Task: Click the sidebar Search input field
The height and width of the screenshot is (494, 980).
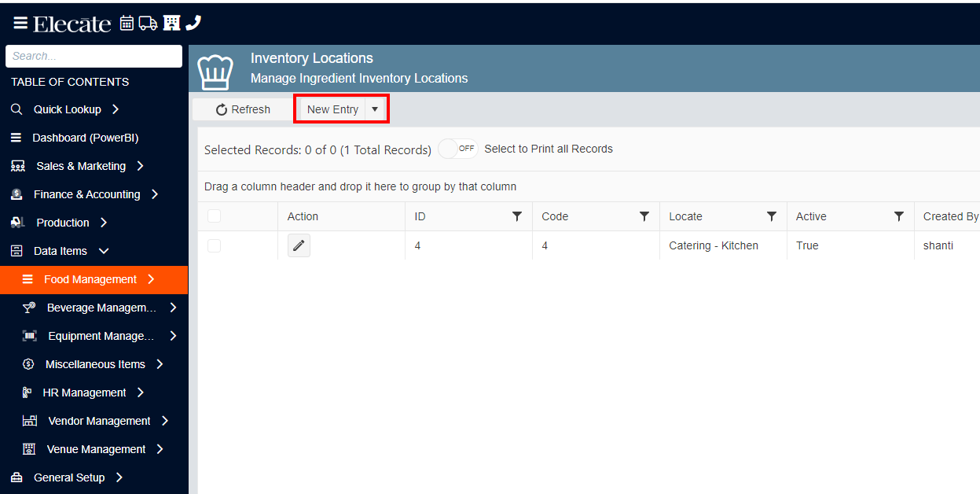Action: 94,56
